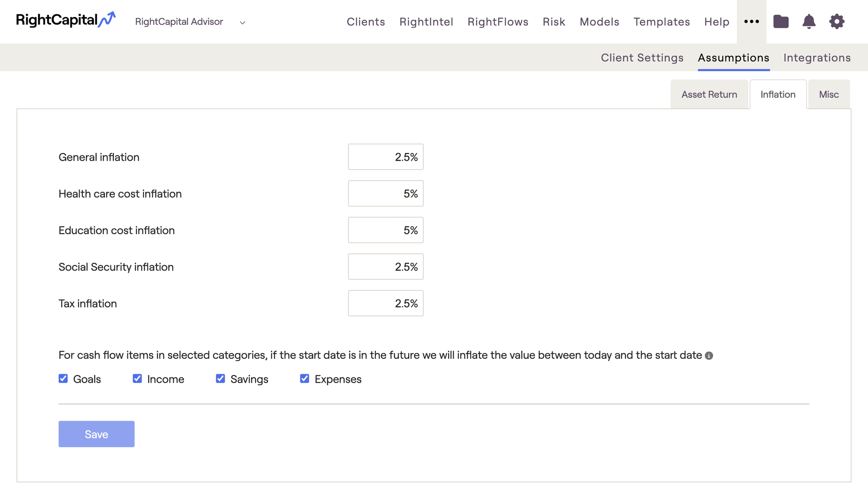Viewport: 868px width, 500px height.
Task: Click the info icon after start date text
Action: tap(709, 356)
